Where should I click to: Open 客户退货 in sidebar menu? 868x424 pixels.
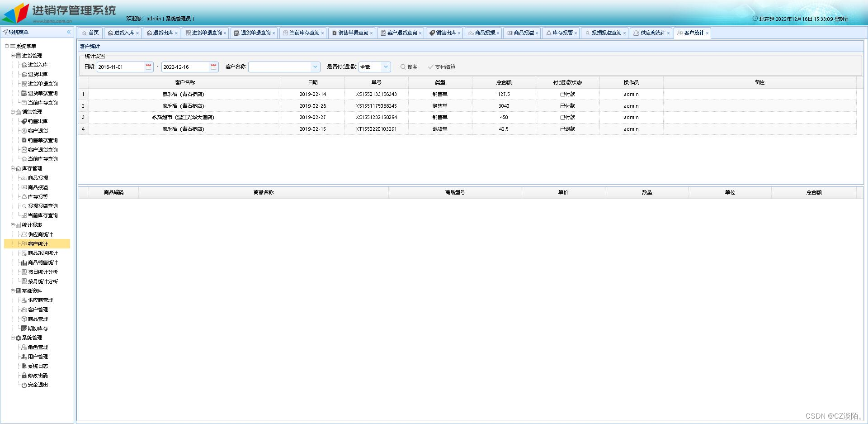38,131
